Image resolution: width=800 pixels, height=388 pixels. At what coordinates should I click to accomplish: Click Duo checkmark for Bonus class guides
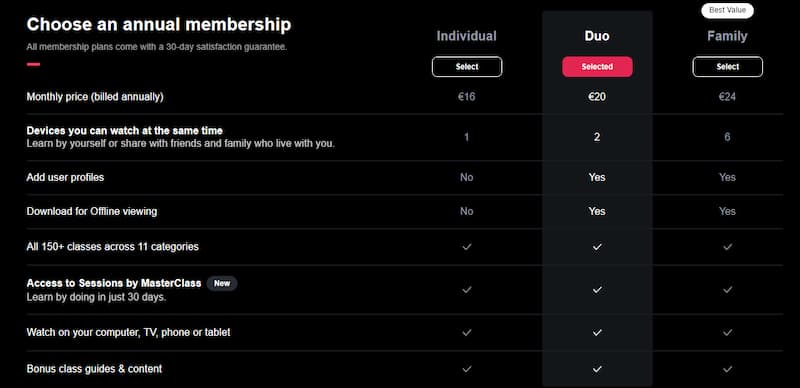point(597,369)
